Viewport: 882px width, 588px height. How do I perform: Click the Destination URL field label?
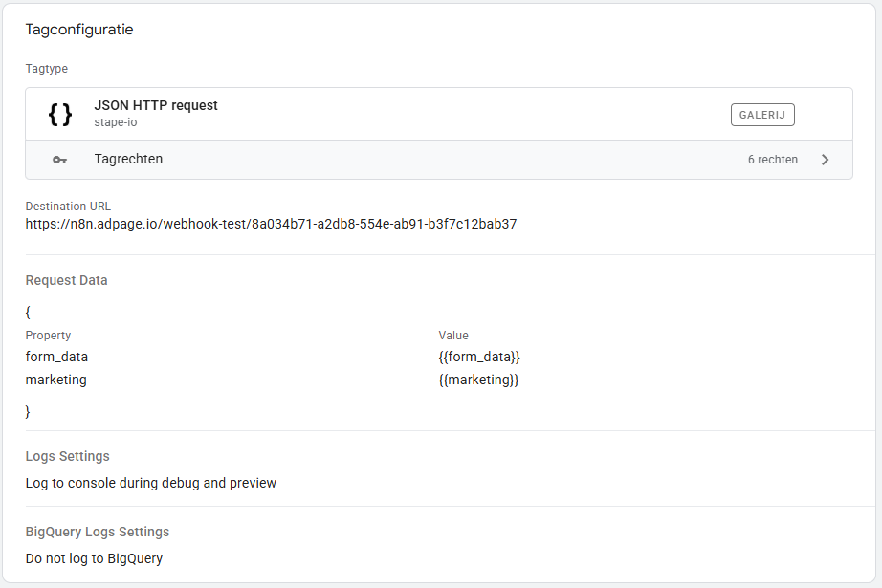coord(68,207)
